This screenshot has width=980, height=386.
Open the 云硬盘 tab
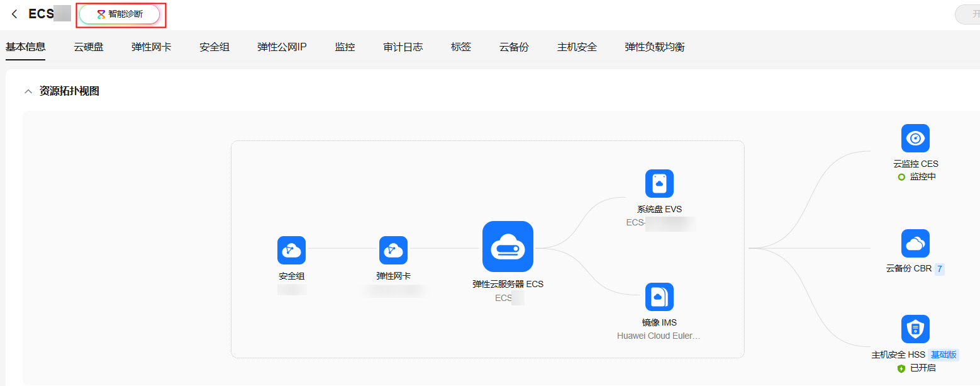(89, 47)
